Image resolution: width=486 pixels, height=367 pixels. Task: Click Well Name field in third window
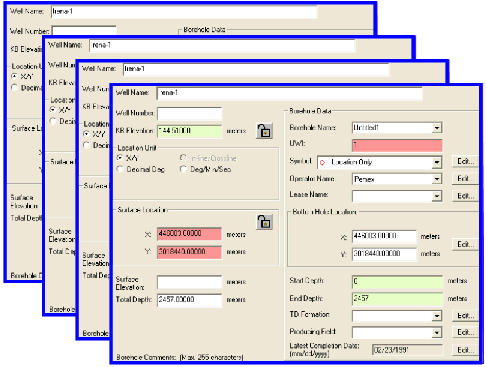coord(256,70)
